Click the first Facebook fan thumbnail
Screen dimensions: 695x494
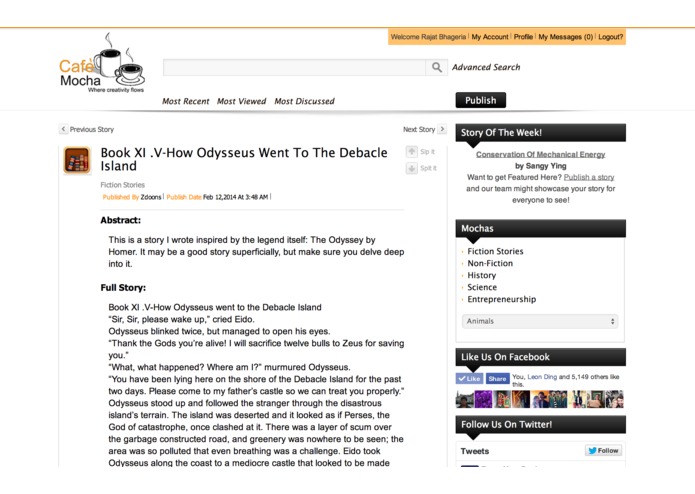coord(465,399)
